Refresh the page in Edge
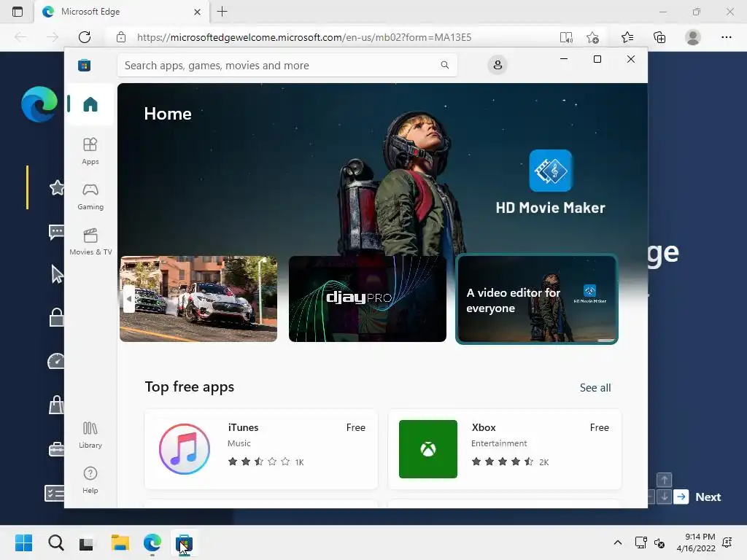 [x=85, y=37]
